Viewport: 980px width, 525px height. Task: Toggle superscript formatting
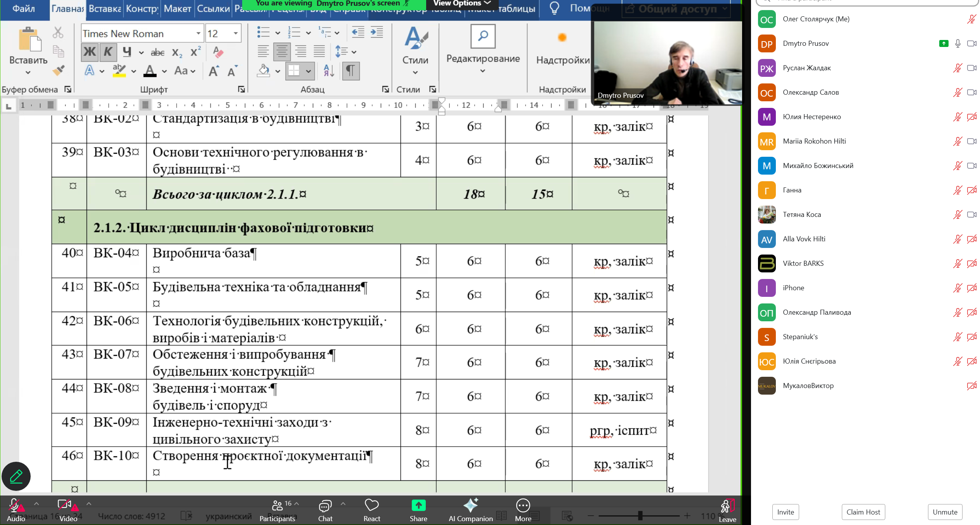(196, 52)
